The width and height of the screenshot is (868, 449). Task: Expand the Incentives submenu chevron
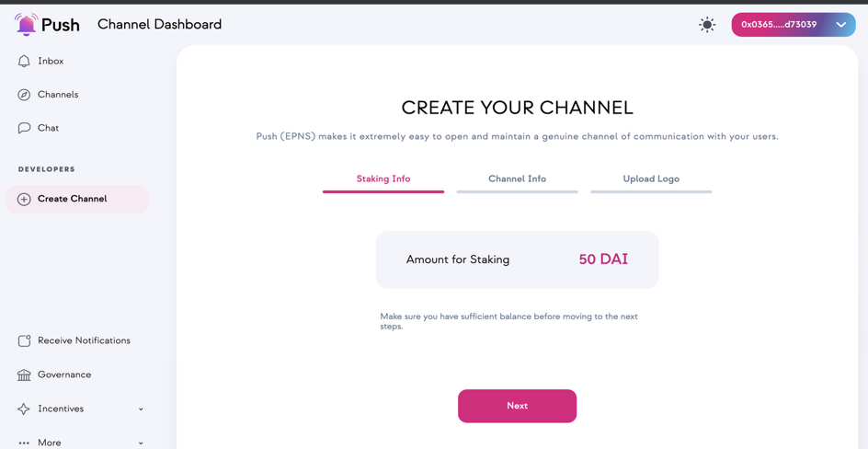click(x=141, y=409)
